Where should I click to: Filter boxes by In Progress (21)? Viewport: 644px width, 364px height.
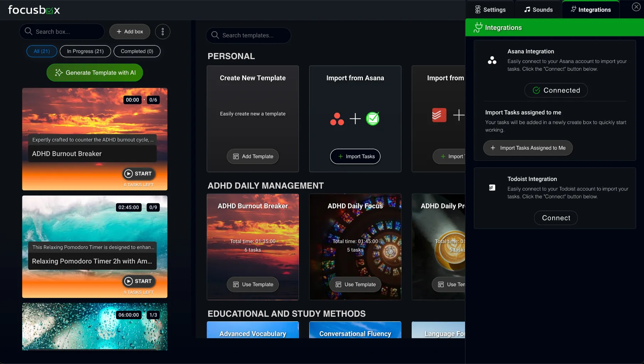click(85, 51)
